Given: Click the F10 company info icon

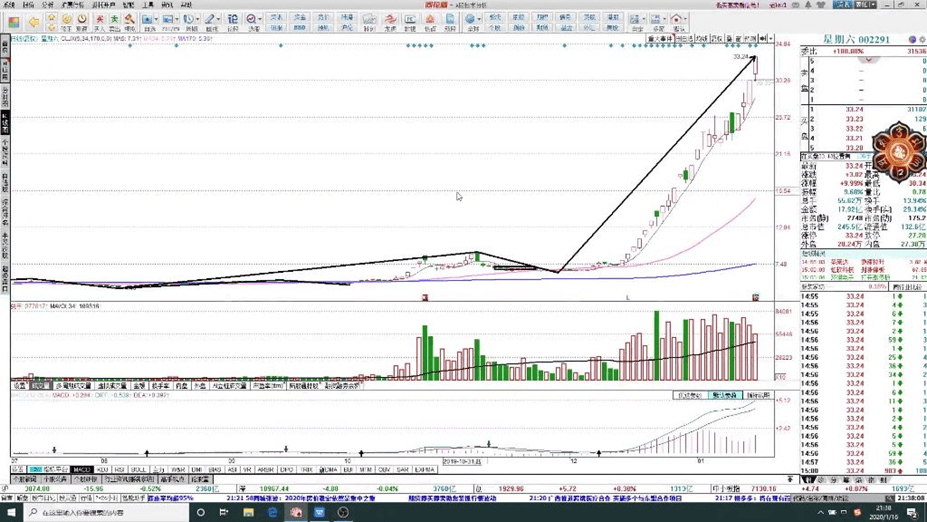Looking at the screenshot, I should coord(169,21).
